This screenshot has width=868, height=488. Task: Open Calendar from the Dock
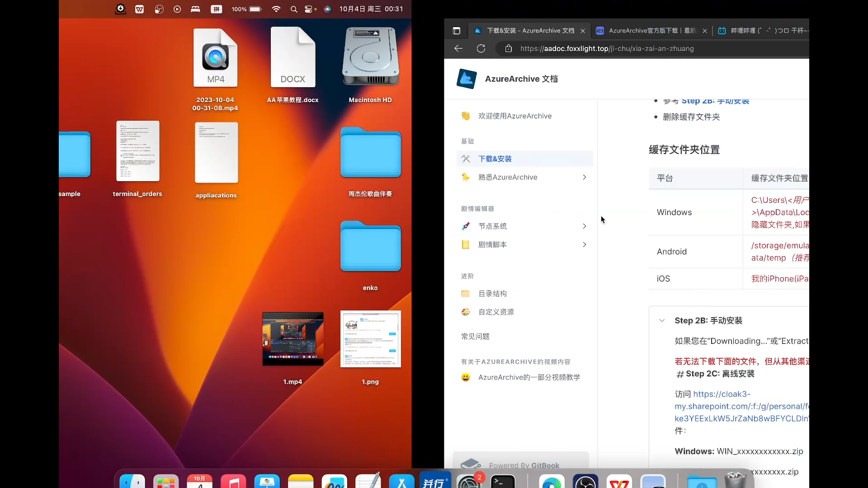[x=199, y=481]
